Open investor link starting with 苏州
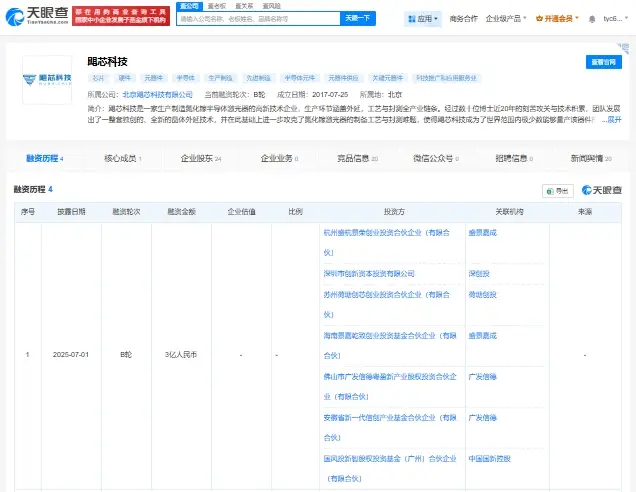The width and height of the screenshot is (636, 492). [387, 305]
